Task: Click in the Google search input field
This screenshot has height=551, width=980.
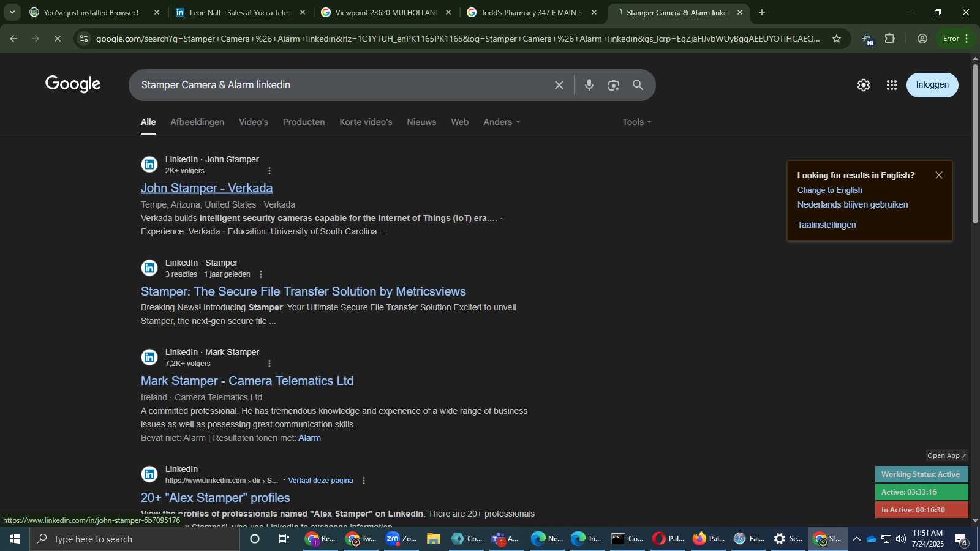Action: pos(343,85)
